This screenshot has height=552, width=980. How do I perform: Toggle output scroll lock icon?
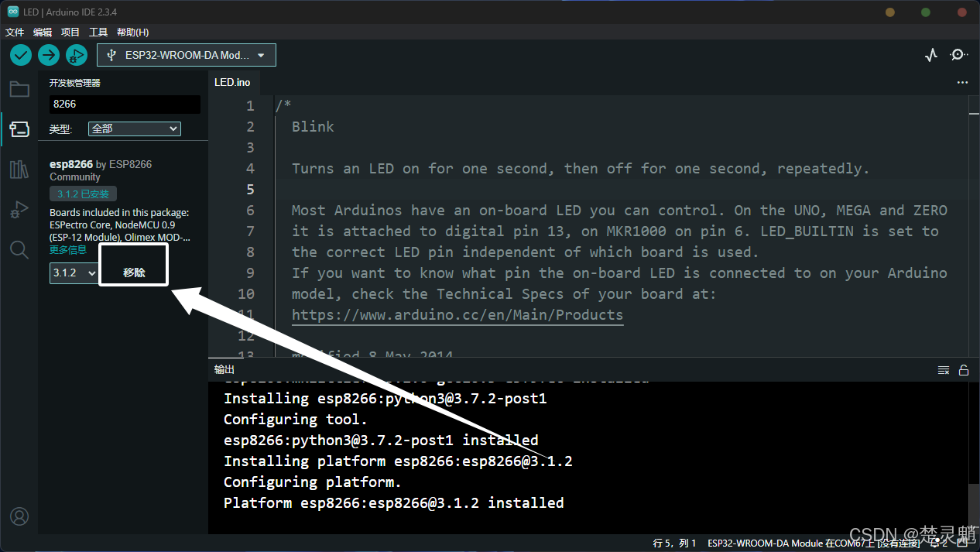pyautogui.click(x=964, y=370)
